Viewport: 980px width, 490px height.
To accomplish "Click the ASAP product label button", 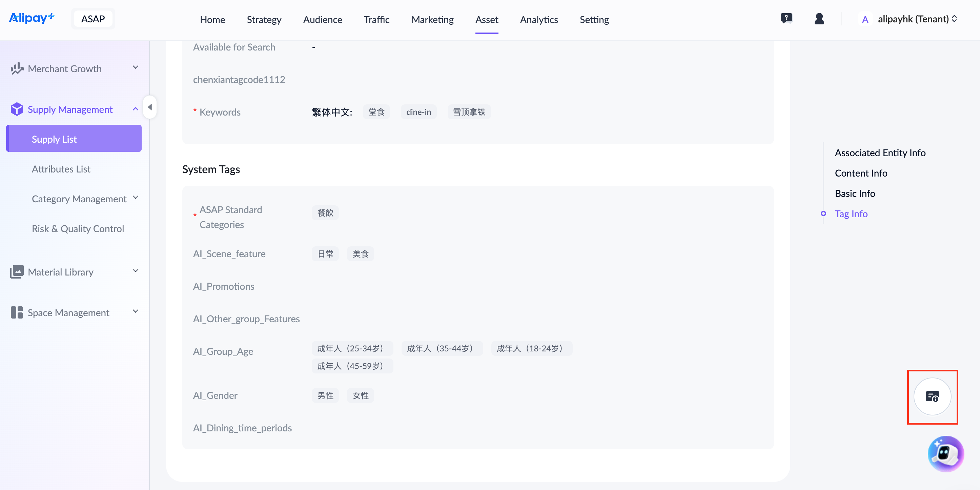I will [x=93, y=19].
